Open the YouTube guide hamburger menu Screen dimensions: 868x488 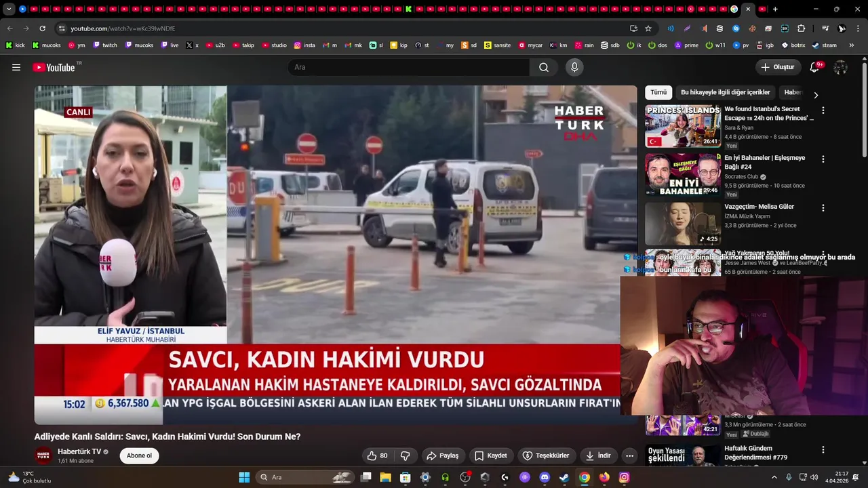pos(16,67)
